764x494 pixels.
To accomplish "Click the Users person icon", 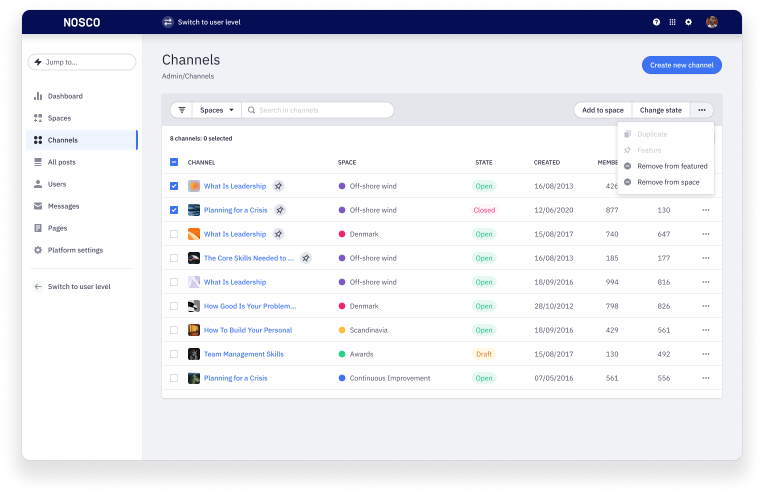I will click(38, 184).
